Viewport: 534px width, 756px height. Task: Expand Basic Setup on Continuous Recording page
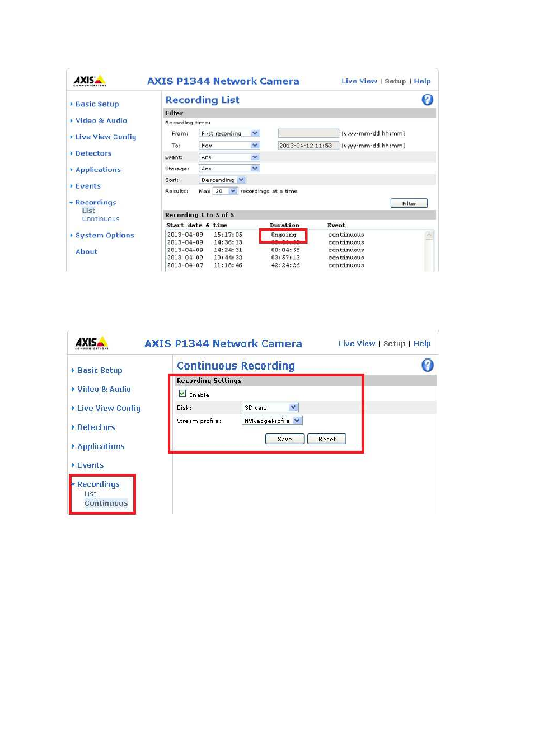[x=100, y=370]
